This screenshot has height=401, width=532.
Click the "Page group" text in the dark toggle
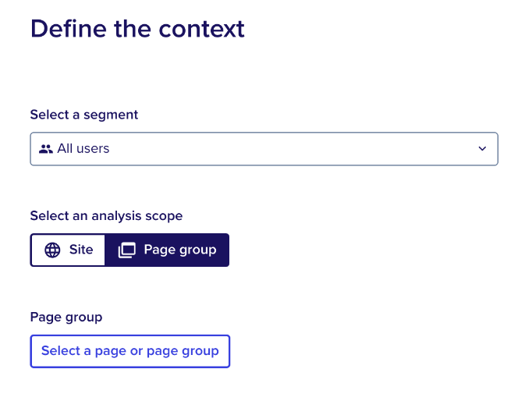click(180, 250)
